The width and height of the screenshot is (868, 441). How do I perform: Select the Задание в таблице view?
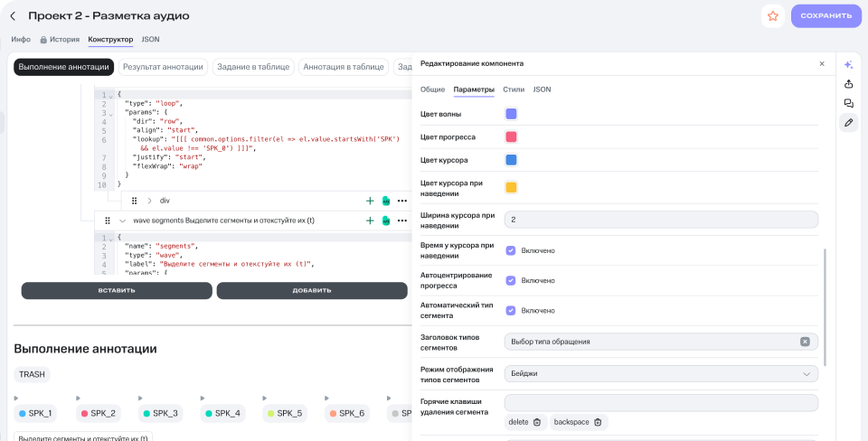[253, 67]
